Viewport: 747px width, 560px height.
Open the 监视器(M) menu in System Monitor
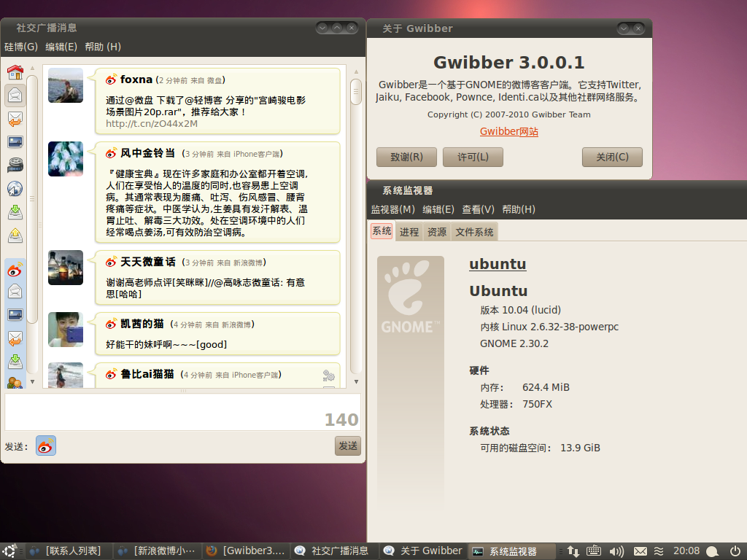pyautogui.click(x=393, y=209)
